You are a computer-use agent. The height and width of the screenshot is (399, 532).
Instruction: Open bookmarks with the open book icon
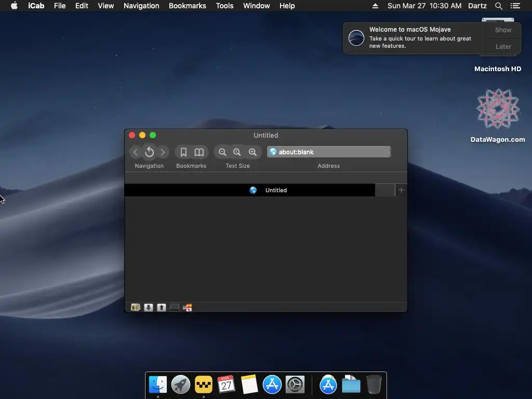click(x=199, y=152)
